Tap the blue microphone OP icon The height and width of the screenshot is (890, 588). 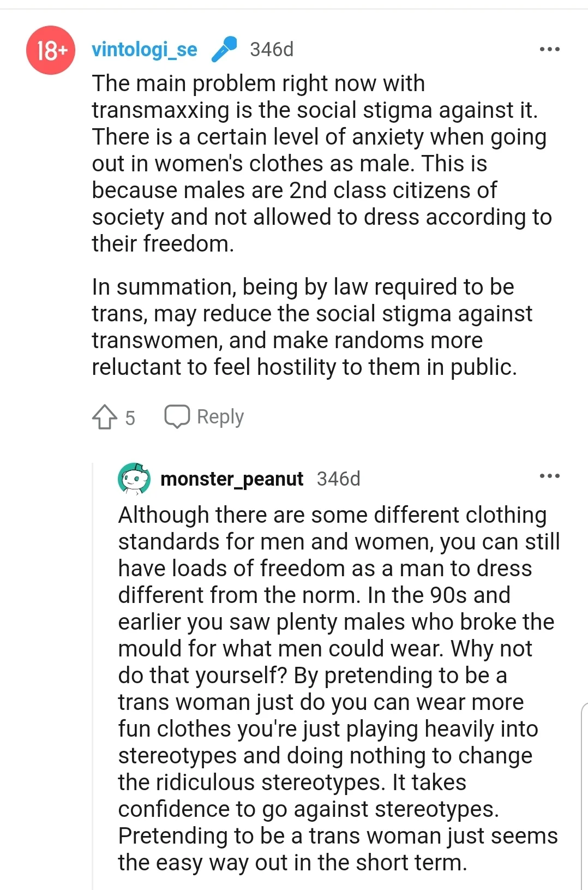tap(224, 49)
